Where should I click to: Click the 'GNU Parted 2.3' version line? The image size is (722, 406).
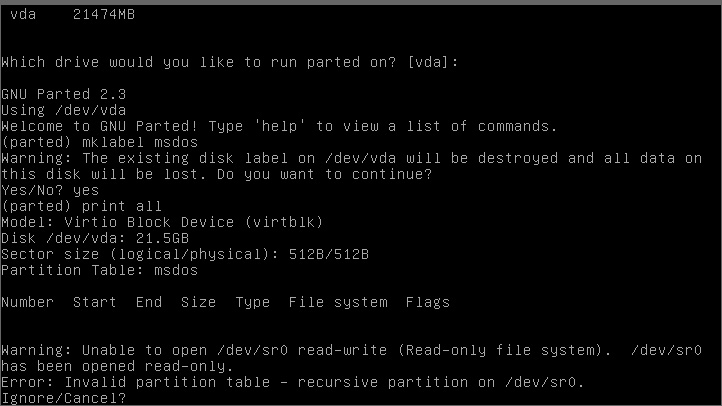(64, 94)
